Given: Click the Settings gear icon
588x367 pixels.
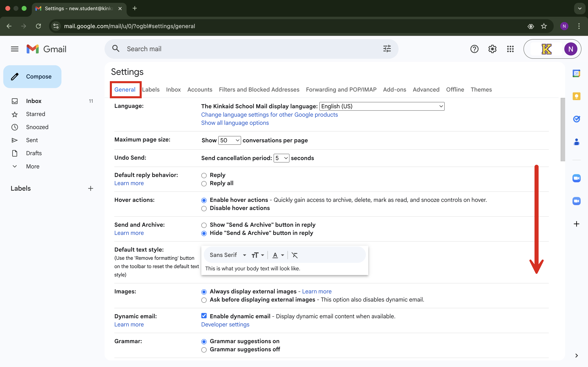Looking at the screenshot, I should click(492, 49).
